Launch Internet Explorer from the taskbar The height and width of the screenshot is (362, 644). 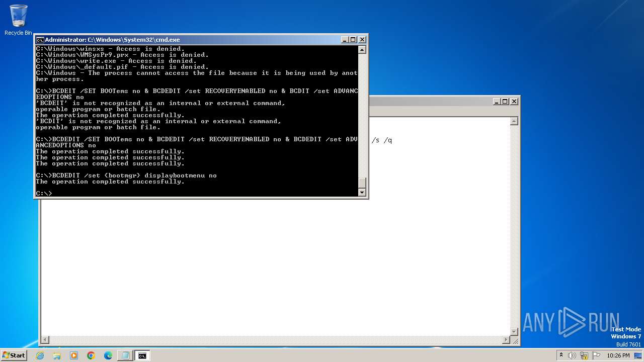pos(40,355)
